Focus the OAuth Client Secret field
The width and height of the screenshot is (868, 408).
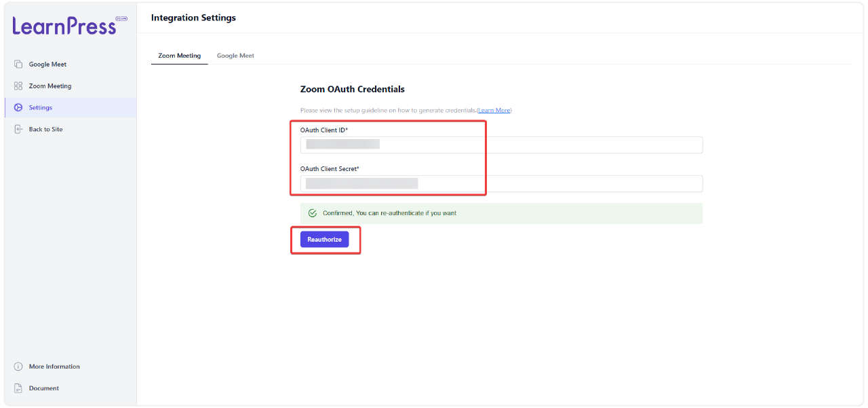(502, 183)
